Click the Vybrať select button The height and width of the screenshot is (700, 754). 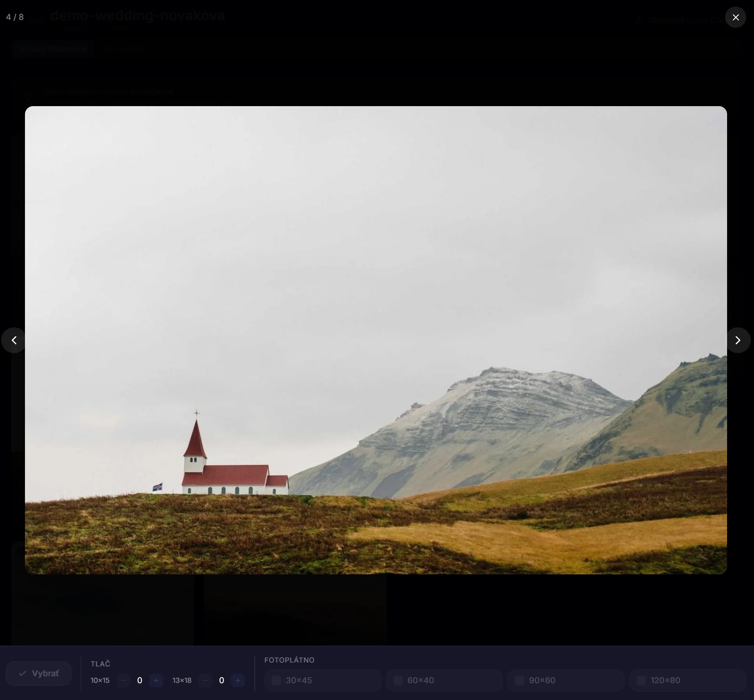39,673
